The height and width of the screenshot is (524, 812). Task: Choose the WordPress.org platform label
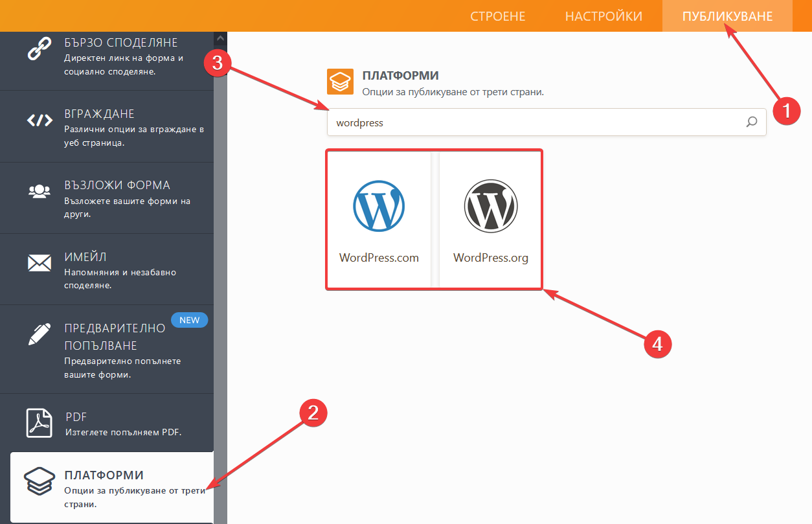tap(491, 258)
